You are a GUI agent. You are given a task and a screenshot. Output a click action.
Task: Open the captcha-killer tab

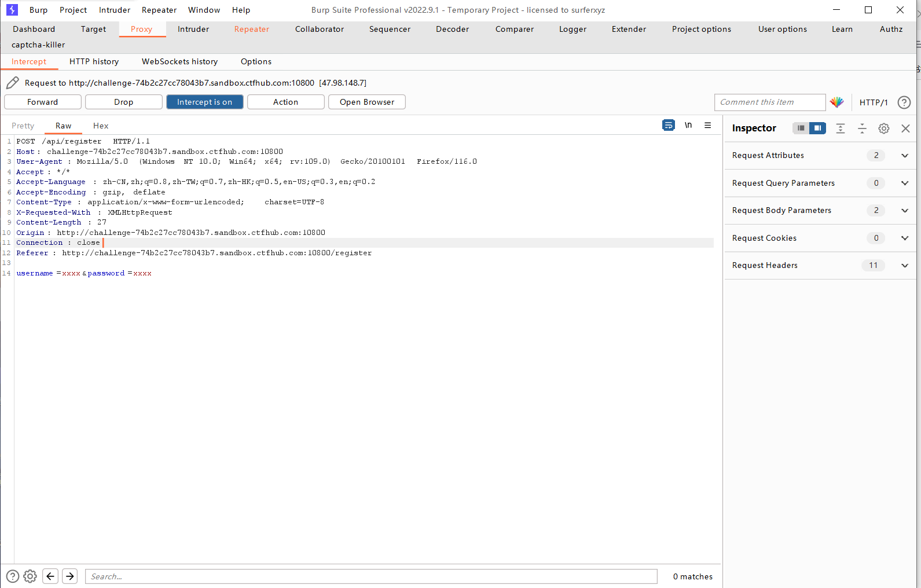pos(38,45)
